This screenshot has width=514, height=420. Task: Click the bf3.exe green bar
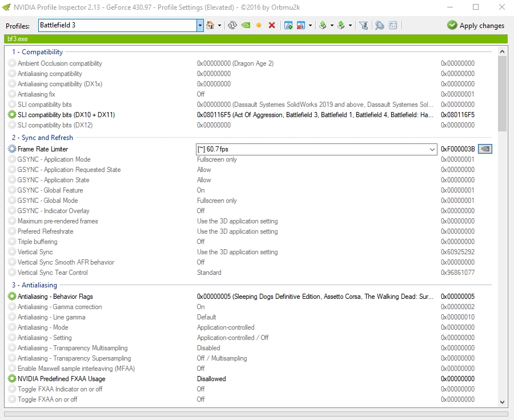tap(256, 39)
